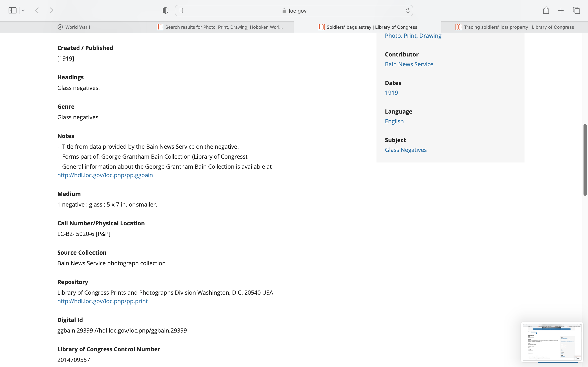Switch to Tracing soldiers' lost property tab

(515, 27)
